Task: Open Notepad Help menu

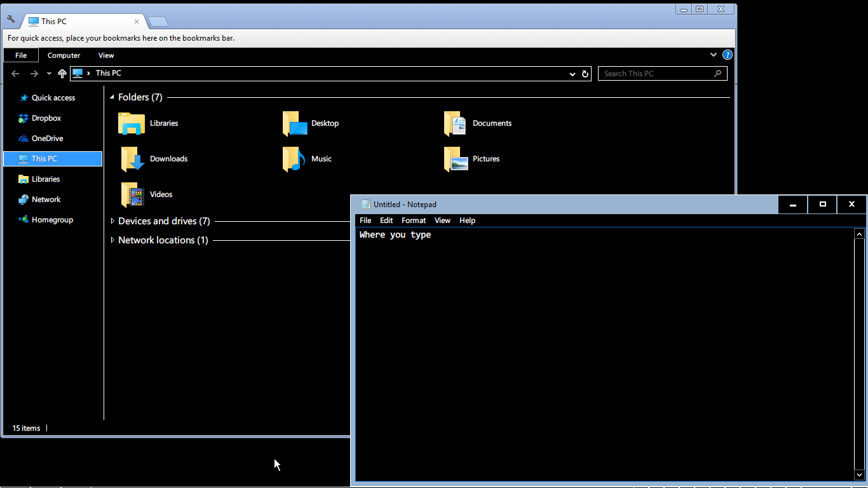Action: (x=467, y=220)
